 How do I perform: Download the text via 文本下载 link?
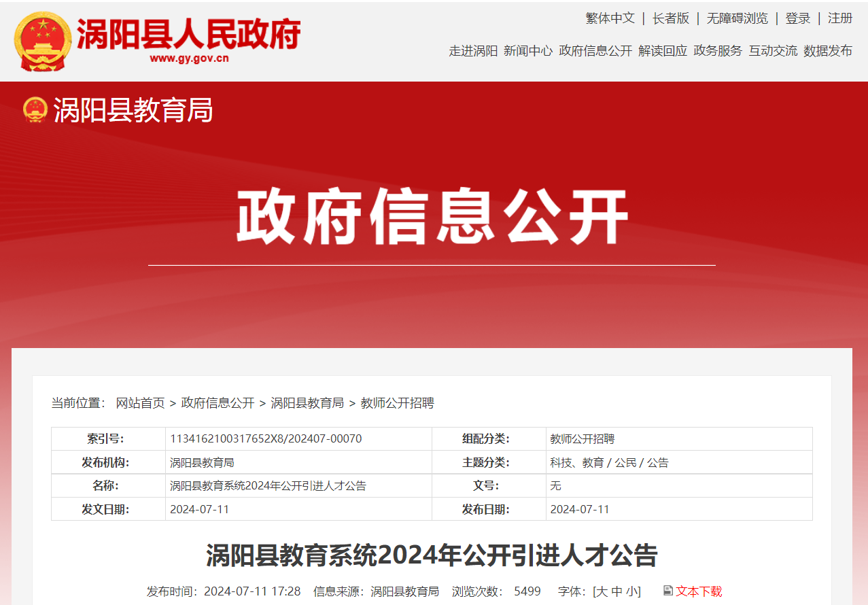pyautogui.click(x=699, y=591)
